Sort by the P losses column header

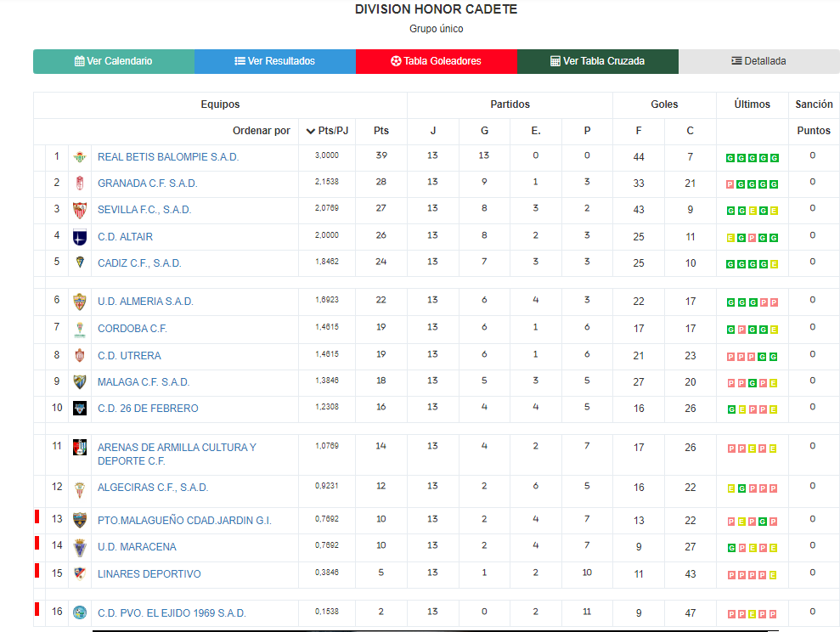(587, 131)
